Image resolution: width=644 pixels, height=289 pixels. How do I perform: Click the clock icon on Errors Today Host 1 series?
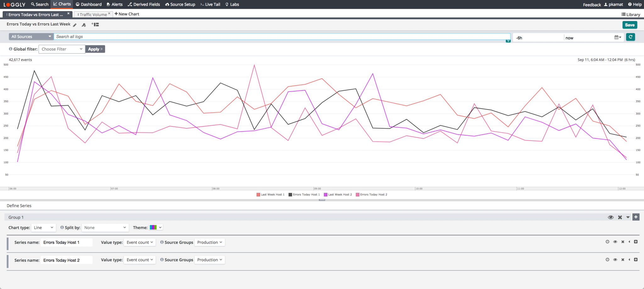(x=607, y=242)
